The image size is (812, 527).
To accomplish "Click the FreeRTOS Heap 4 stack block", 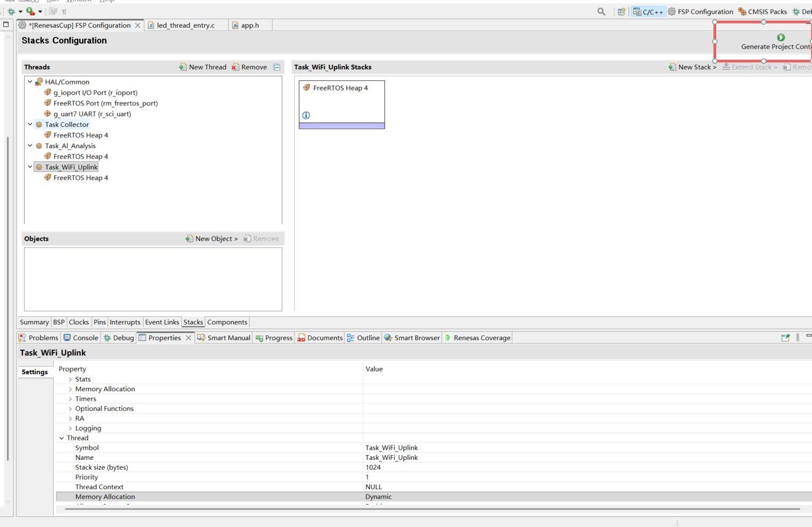I will pos(342,104).
